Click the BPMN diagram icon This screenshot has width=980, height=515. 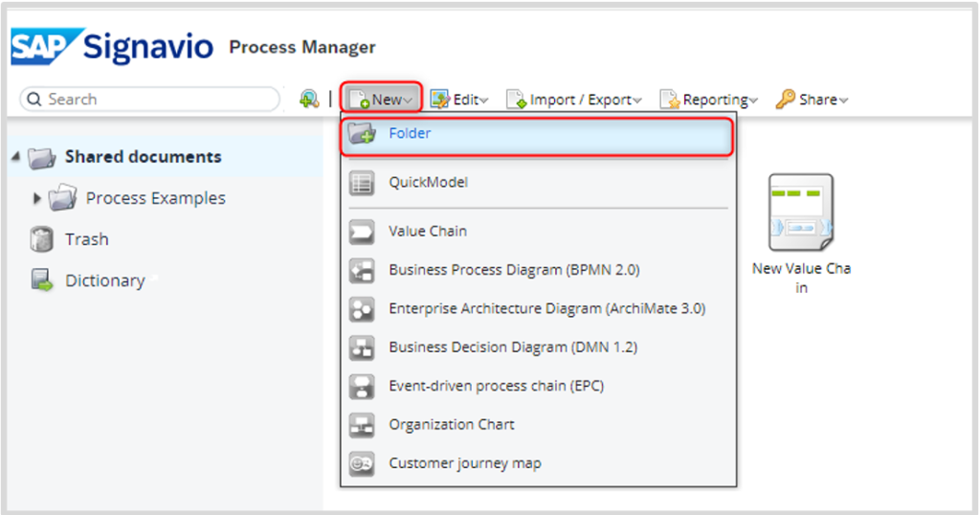[362, 271]
